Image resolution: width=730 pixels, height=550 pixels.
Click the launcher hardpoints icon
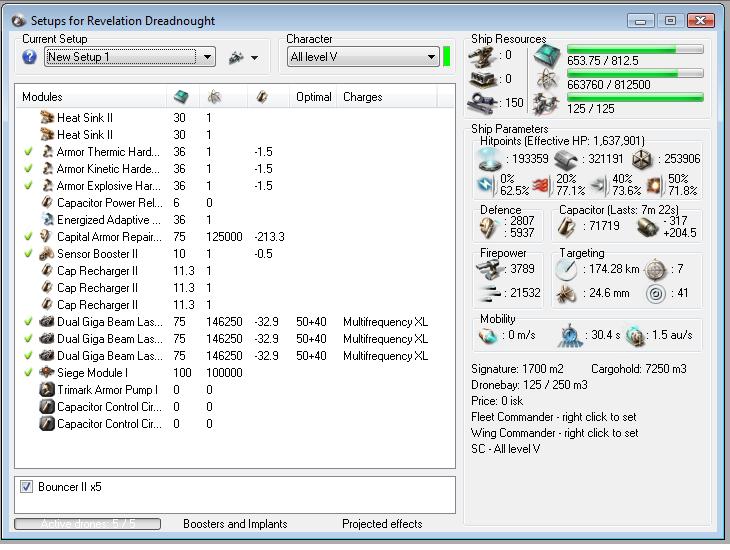(x=483, y=79)
